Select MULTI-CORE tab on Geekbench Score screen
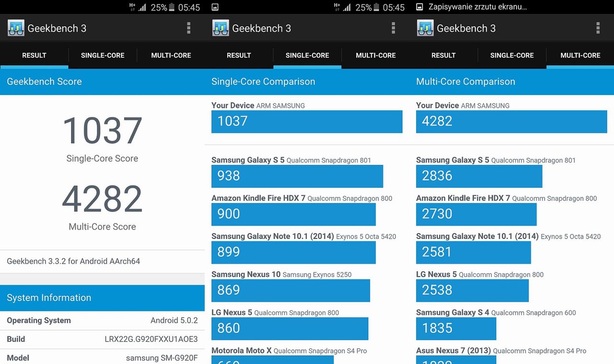The image size is (614, 364). point(171,55)
